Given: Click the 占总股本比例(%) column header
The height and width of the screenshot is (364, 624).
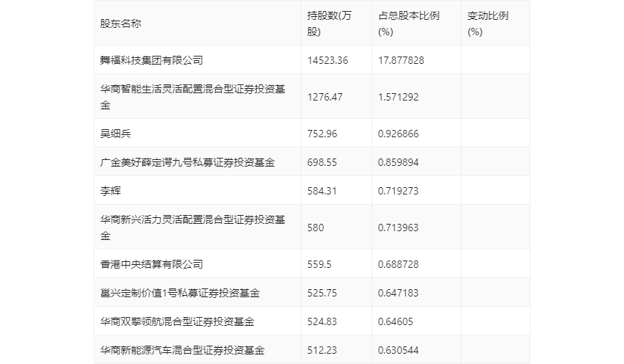Looking at the screenshot, I should [x=409, y=23].
